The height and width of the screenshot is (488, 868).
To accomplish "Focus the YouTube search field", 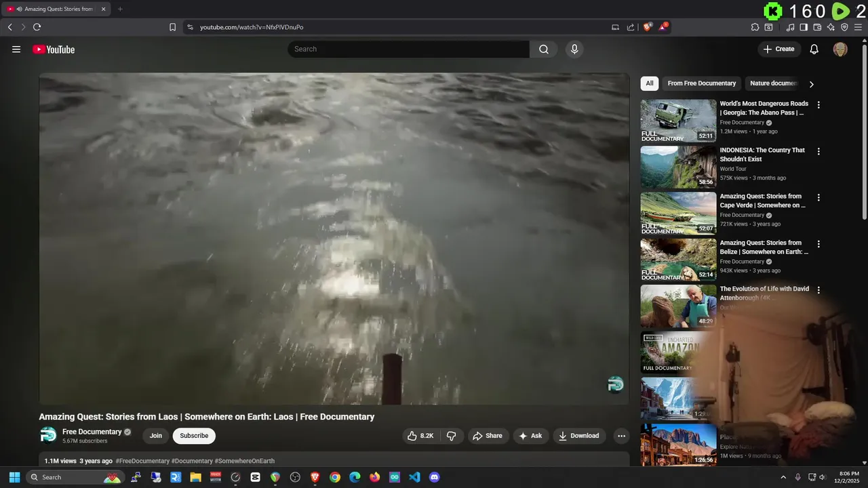I will pos(408,49).
